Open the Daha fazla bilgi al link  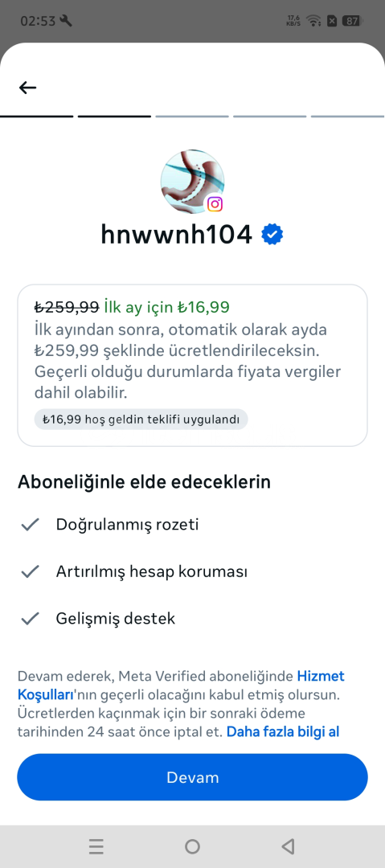(282, 732)
